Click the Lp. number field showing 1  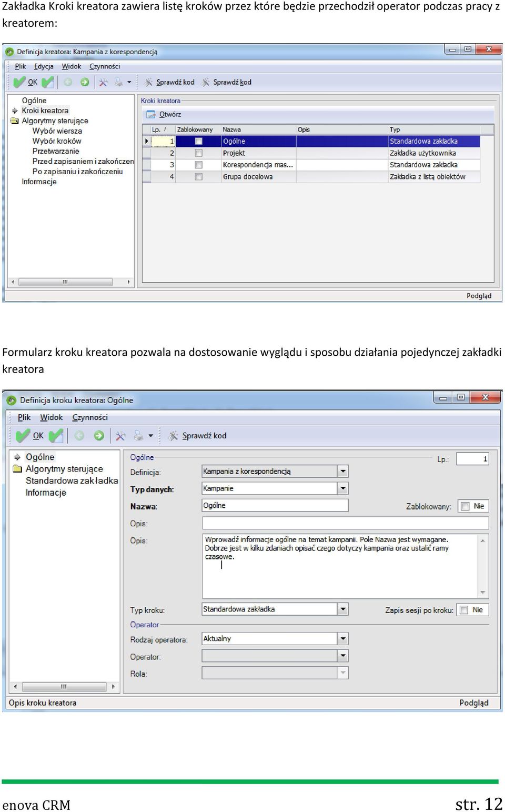coord(472,459)
